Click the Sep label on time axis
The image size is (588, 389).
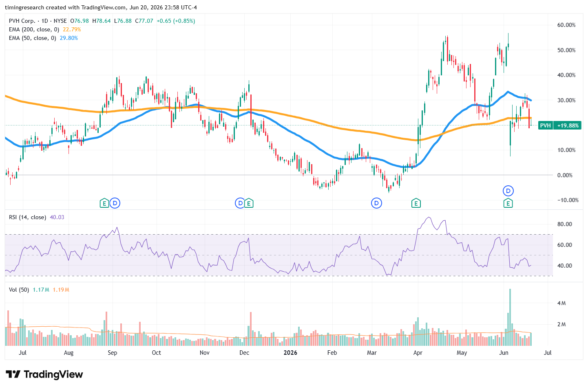113,353
